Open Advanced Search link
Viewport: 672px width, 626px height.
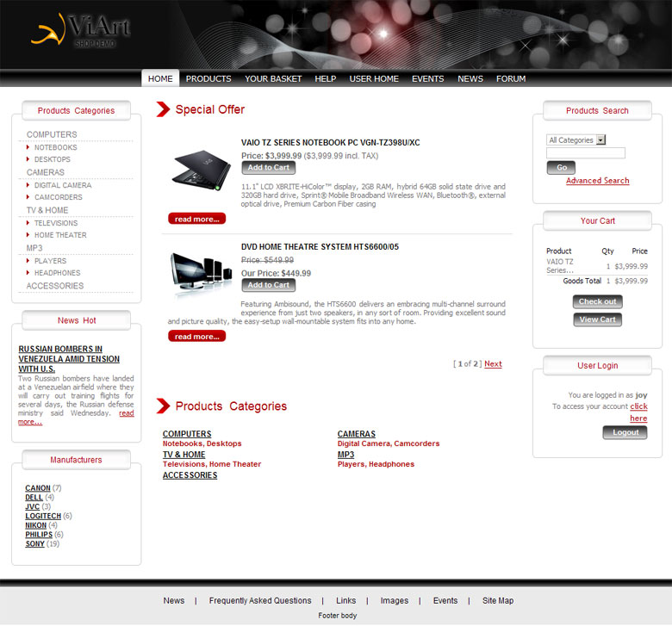click(x=597, y=181)
